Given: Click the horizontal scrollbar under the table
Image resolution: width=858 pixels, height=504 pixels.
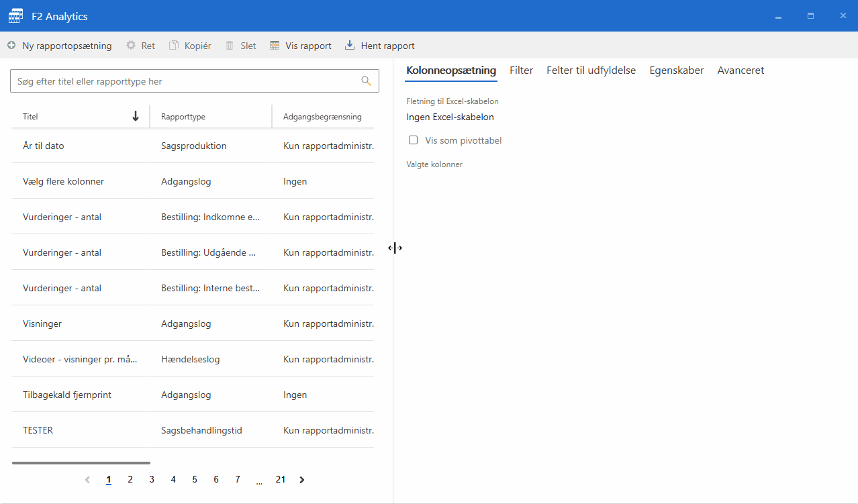Looking at the screenshot, I should pyautogui.click(x=81, y=463).
